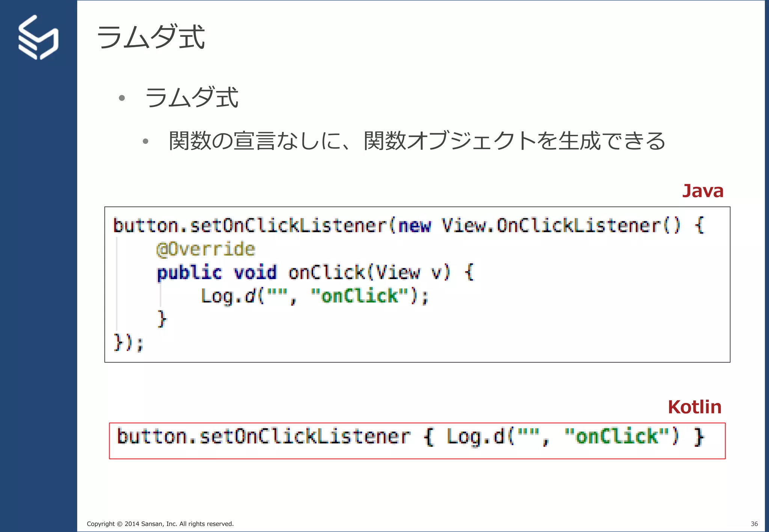Click the "onClick" string in Kotlin code
This screenshot has height=532, width=769.
pyautogui.click(x=617, y=437)
